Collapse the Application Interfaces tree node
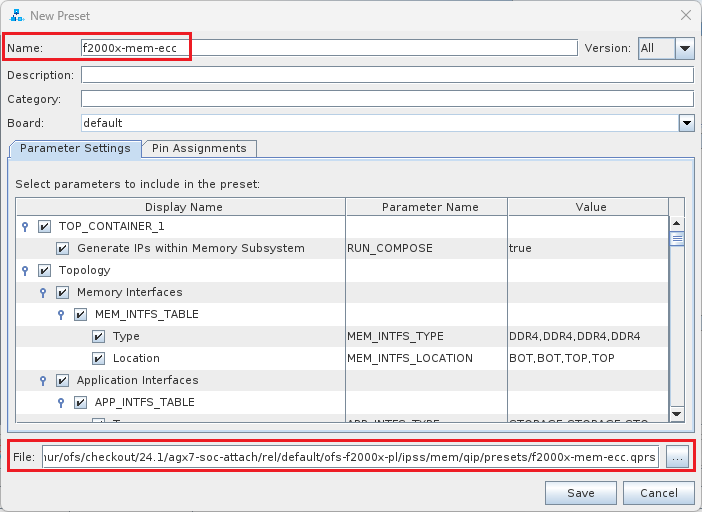The width and height of the screenshot is (702, 512). (43, 380)
